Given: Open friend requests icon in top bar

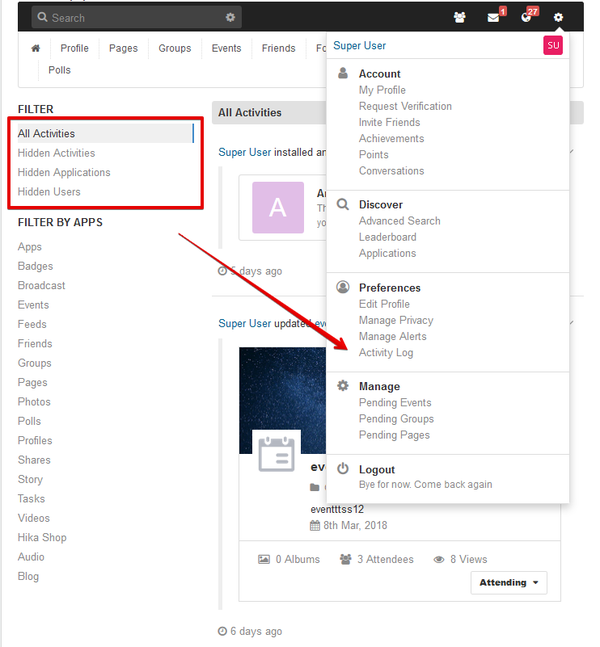Looking at the screenshot, I should click(x=459, y=17).
